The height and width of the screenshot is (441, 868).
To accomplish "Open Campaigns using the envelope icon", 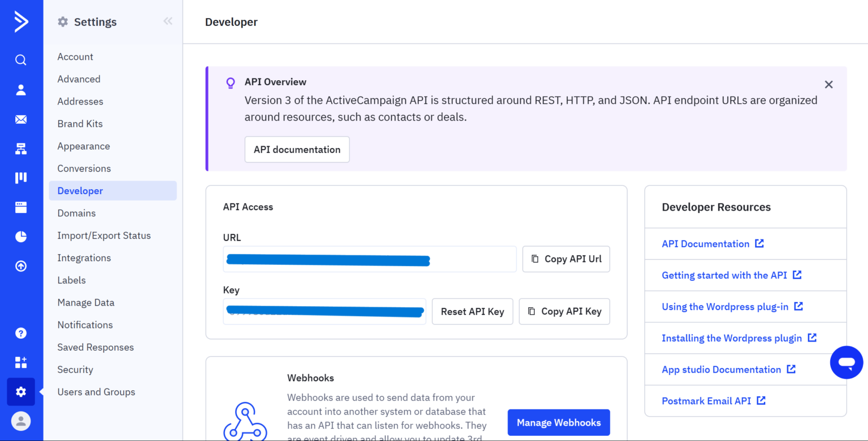I will 21,119.
